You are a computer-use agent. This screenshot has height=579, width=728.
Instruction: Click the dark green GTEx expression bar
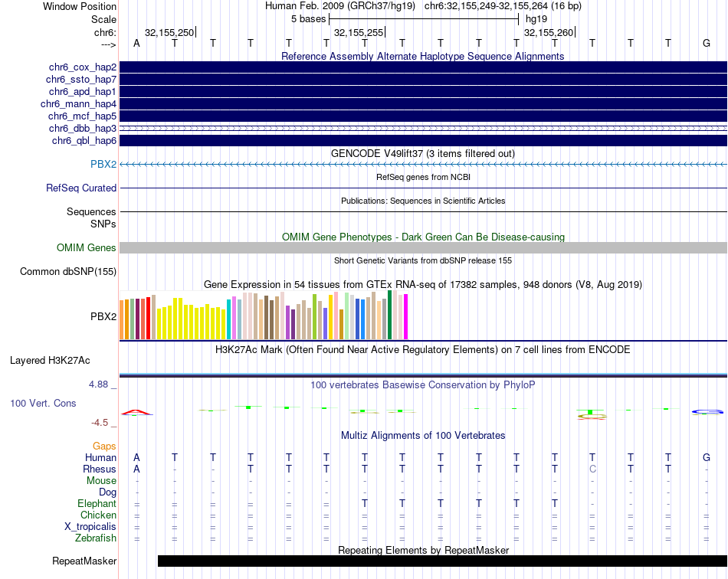(389, 315)
